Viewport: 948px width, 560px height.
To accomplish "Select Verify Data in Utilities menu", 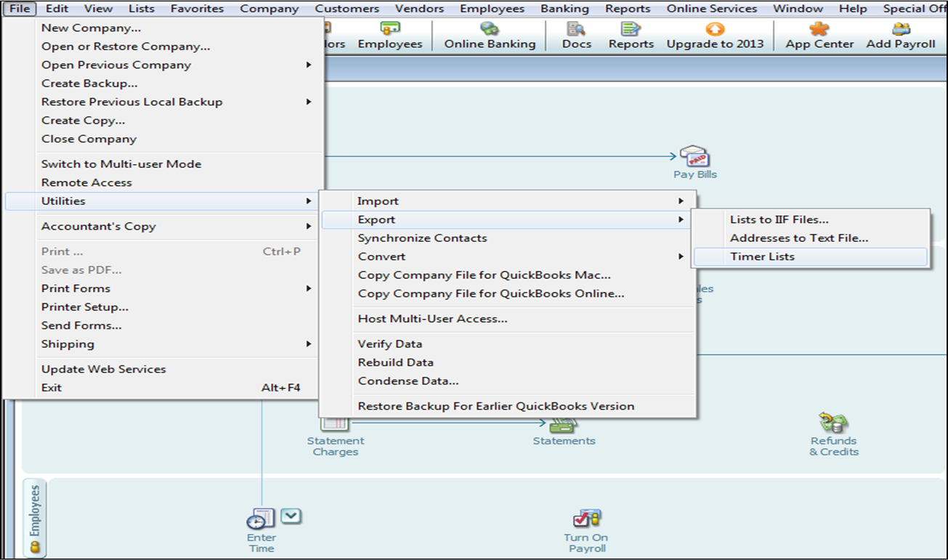I will tap(390, 344).
